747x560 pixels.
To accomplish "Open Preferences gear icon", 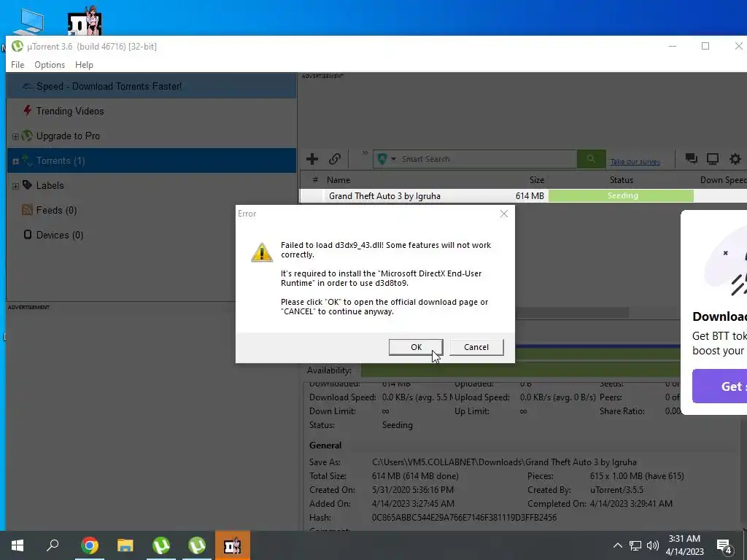I will [x=735, y=158].
